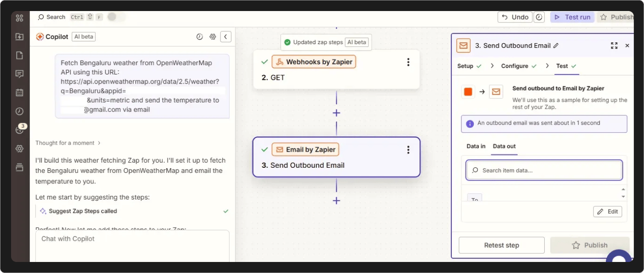
Task: Click the version history icon beside Undo
Action: point(540,17)
